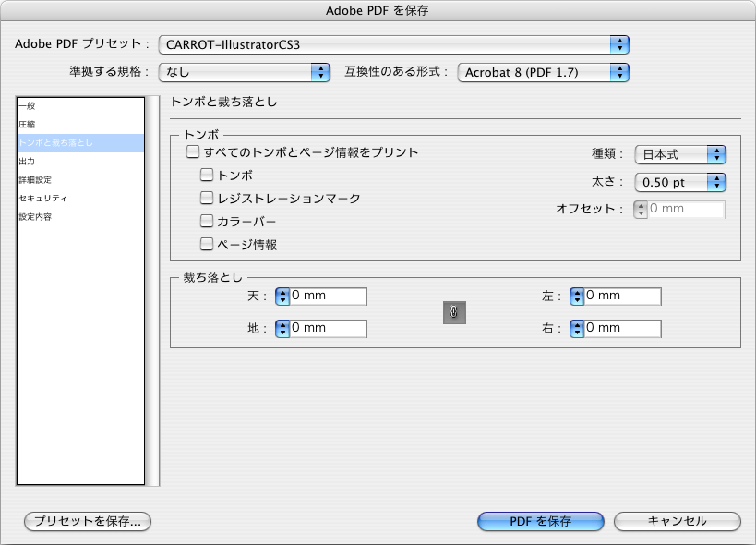Check the ページ情報 option
The height and width of the screenshot is (545, 756).
pyautogui.click(x=205, y=244)
